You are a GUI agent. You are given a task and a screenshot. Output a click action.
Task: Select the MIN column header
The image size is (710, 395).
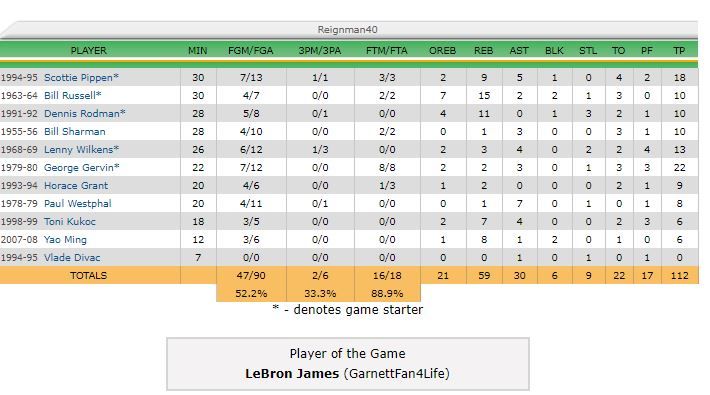click(198, 51)
